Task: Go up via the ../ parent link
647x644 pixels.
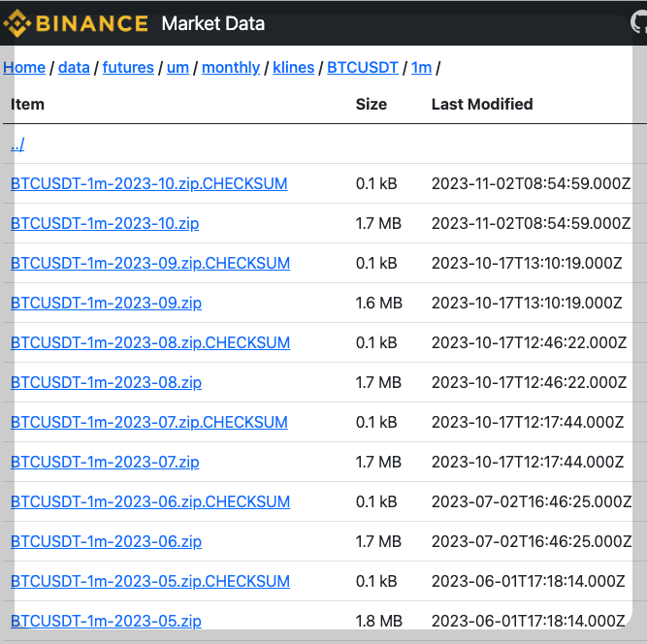Action: [x=17, y=144]
